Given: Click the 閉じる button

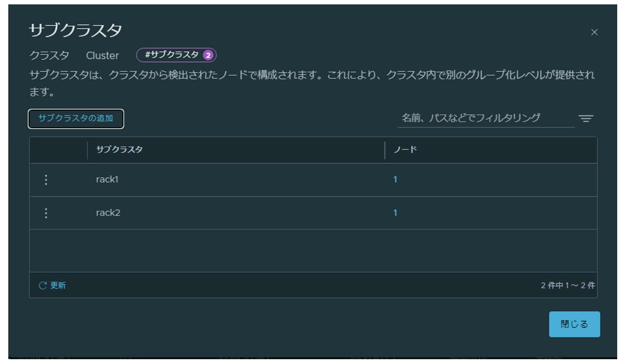Looking at the screenshot, I should pos(574,324).
